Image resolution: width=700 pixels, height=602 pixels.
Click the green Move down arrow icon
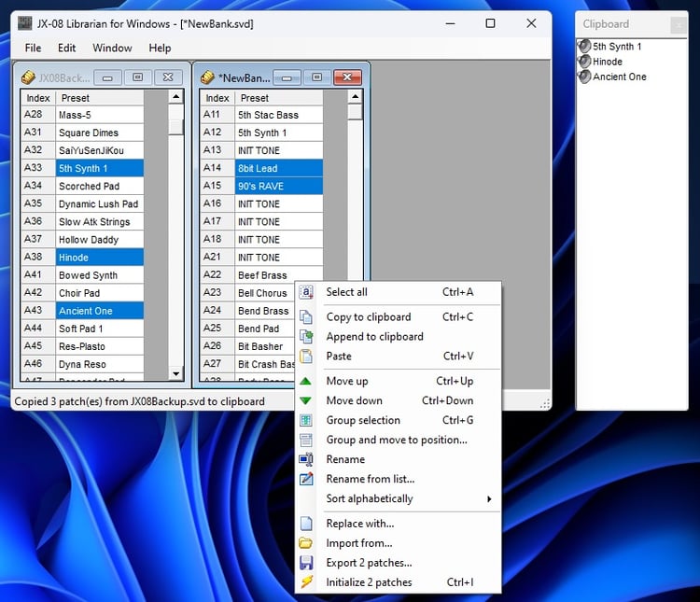[x=306, y=400]
